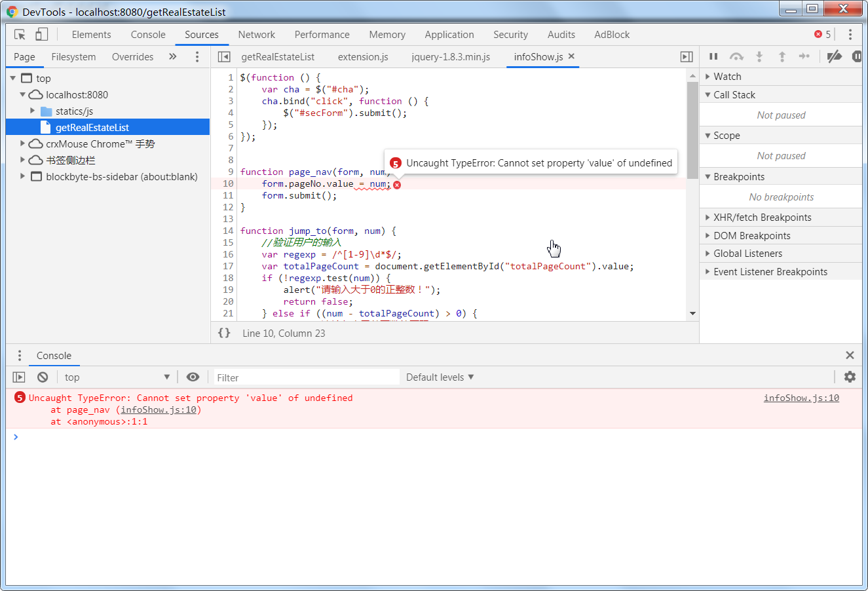Click the inspect element picker icon
This screenshot has height=591, width=868.
tap(20, 35)
